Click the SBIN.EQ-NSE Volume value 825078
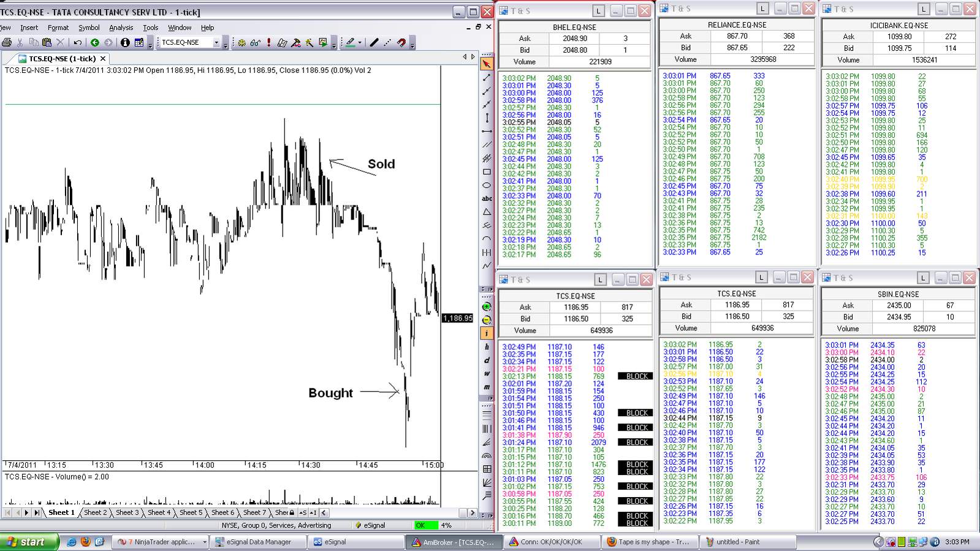Image resolution: width=980 pixels, height=551 pixels. (924, 329)
